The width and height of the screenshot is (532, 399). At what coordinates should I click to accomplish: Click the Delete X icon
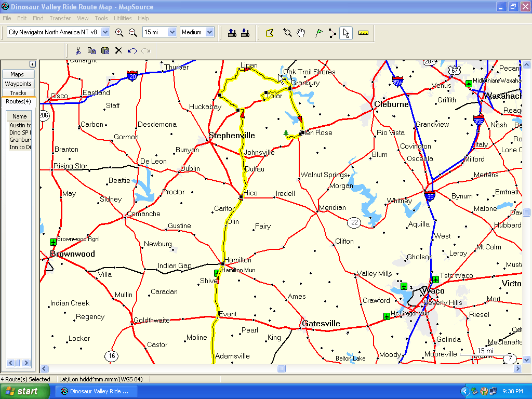point(118,50)
